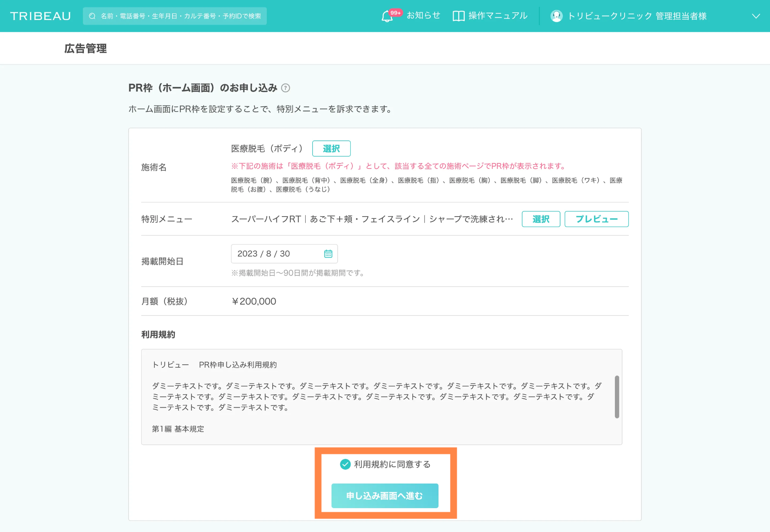Viewport: 770px width, 532px height.
Task: Click the TRIBEAU logo
Action: (40, 16)
